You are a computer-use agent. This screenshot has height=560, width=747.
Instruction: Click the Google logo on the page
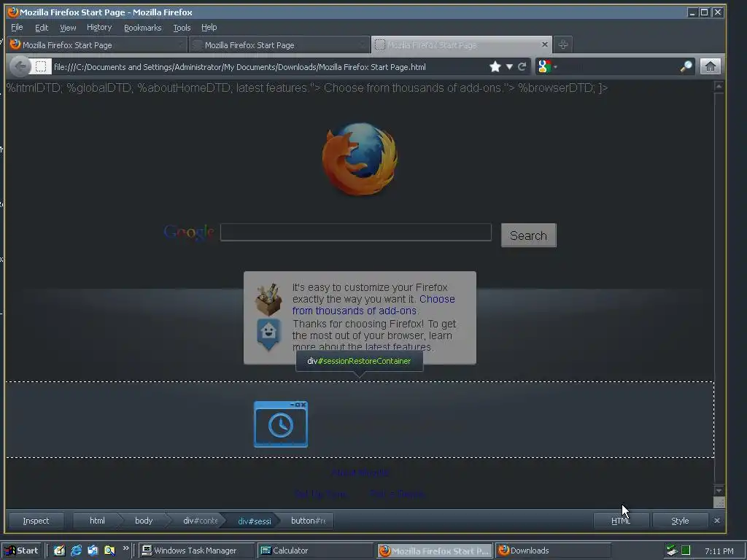tap(189, 233)
